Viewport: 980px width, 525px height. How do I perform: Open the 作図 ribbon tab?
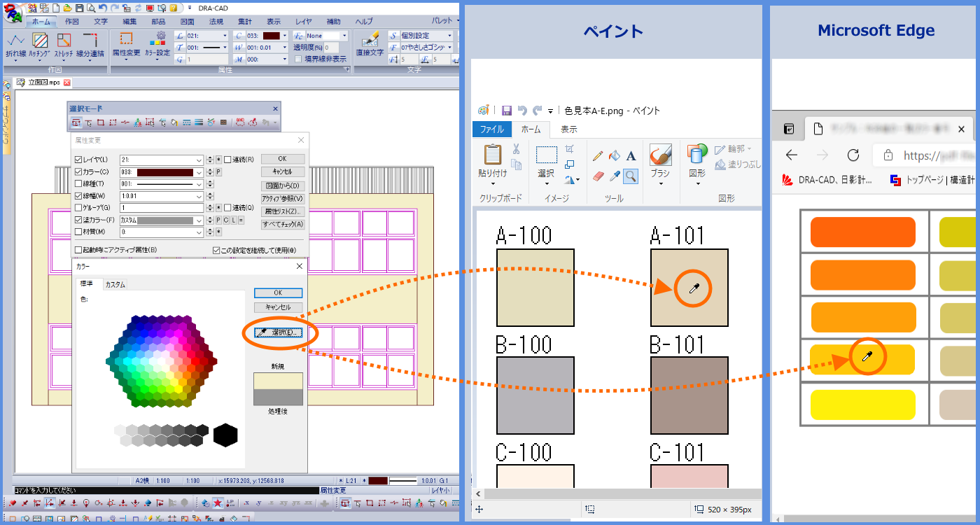[x=71, y=22]
